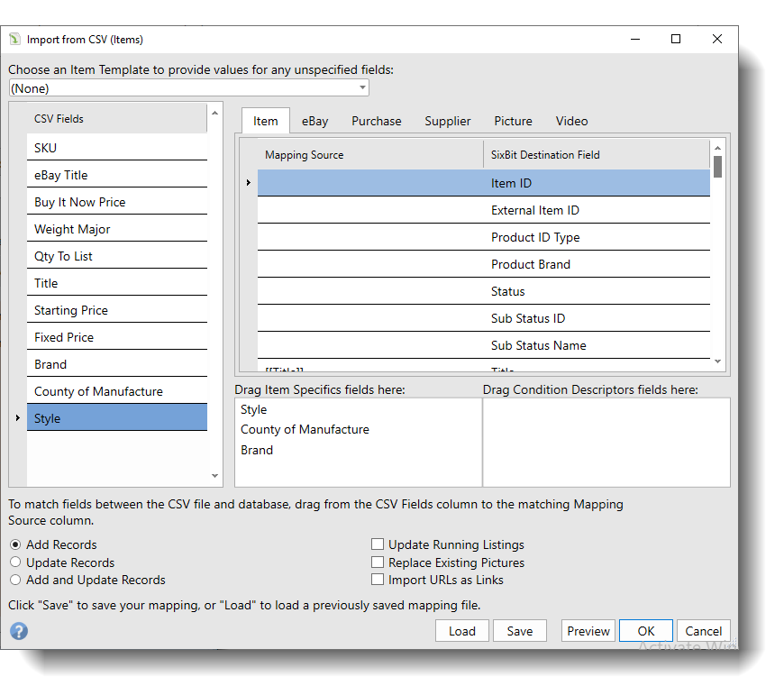Switch to the eBay tab
784x695 pixels.
(x=315, y=121)
